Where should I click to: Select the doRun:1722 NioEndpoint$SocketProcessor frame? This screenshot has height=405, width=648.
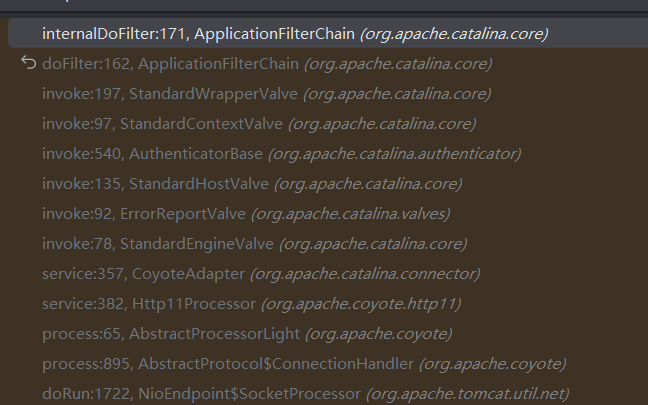point(328,393)
